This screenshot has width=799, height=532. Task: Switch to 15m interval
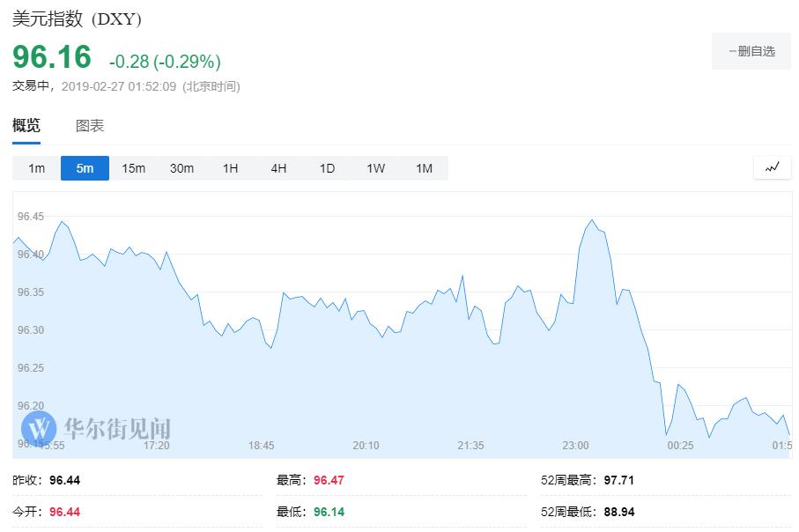[133, 168]
